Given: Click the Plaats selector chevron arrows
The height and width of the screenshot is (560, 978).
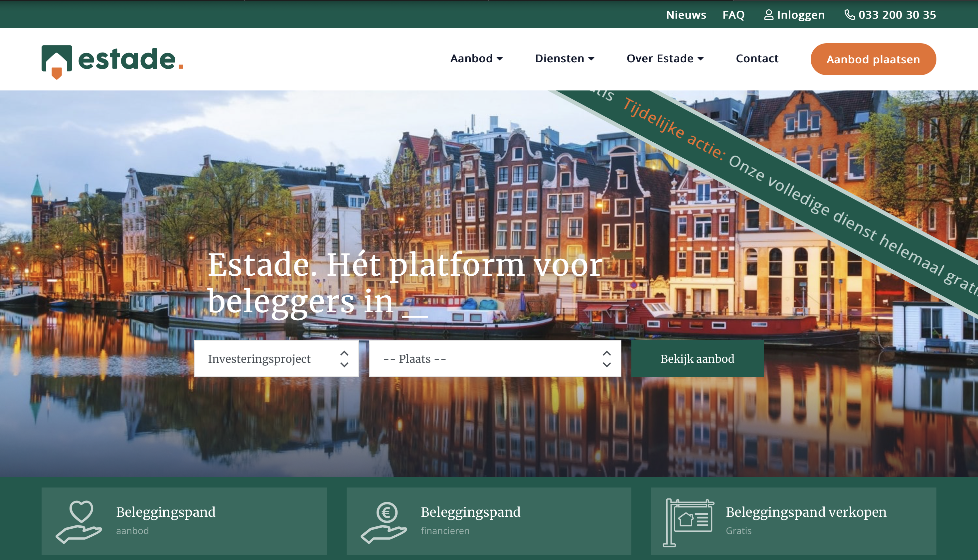Looking at the screenshot, I should [606, 358].
